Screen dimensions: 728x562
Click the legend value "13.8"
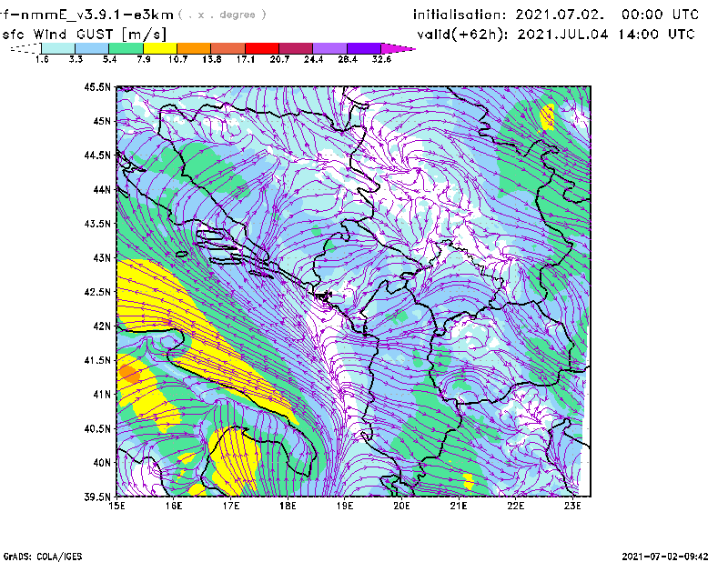pos(212,59)
